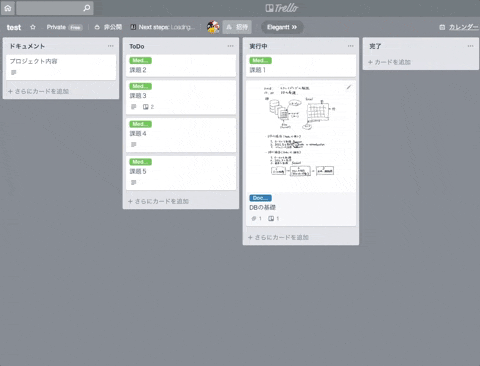The image size is (480, 366).
Task: Click Trello attachment icon on 課題 3
Action: click(x=146, y=107)
